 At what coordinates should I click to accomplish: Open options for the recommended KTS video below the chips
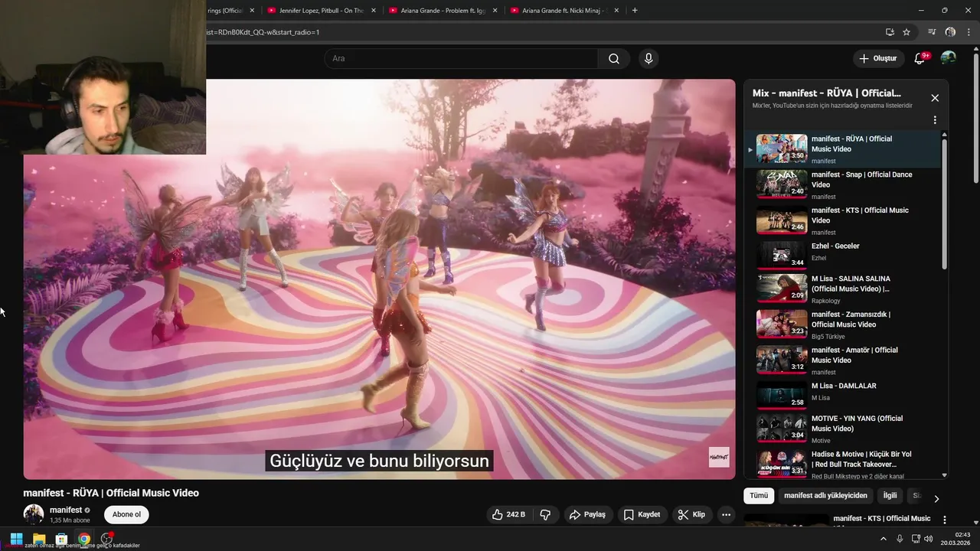(x=944, y=520)
